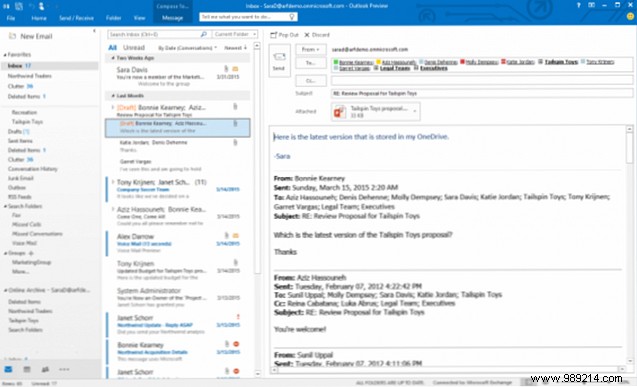The image size is (637, 387).
Task: Click attachment paperclip on Sara Davis message
Action: (226, 69)
